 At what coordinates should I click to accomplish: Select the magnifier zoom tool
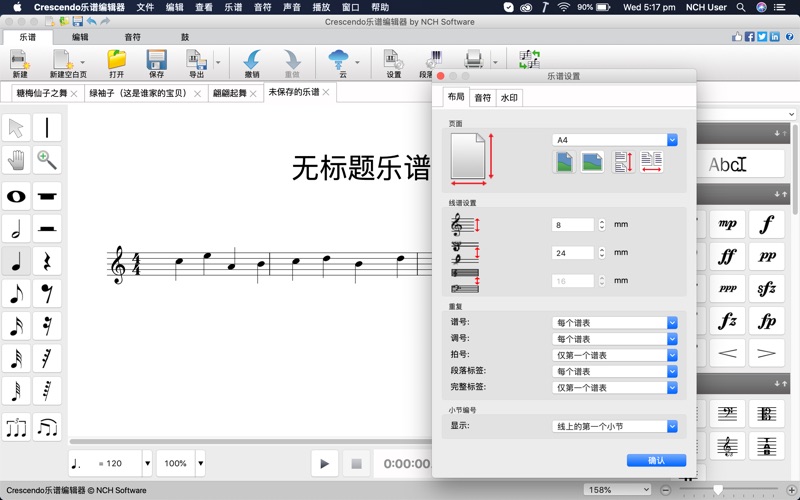(x=47, y=160)
